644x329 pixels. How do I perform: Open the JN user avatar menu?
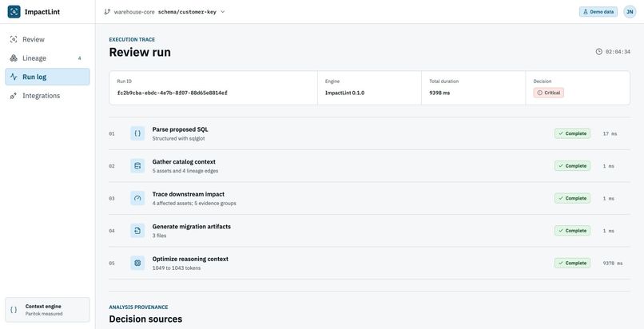[630, 12]
